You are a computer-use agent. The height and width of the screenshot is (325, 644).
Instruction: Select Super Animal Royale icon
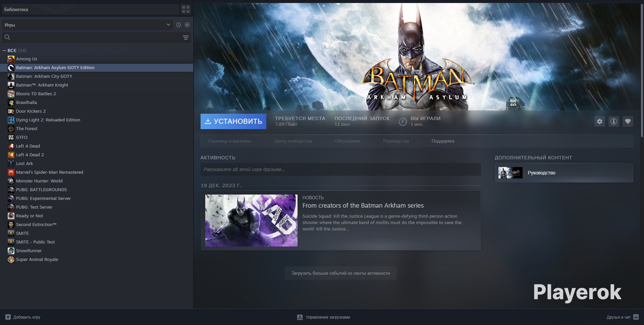tap(11, 260)
